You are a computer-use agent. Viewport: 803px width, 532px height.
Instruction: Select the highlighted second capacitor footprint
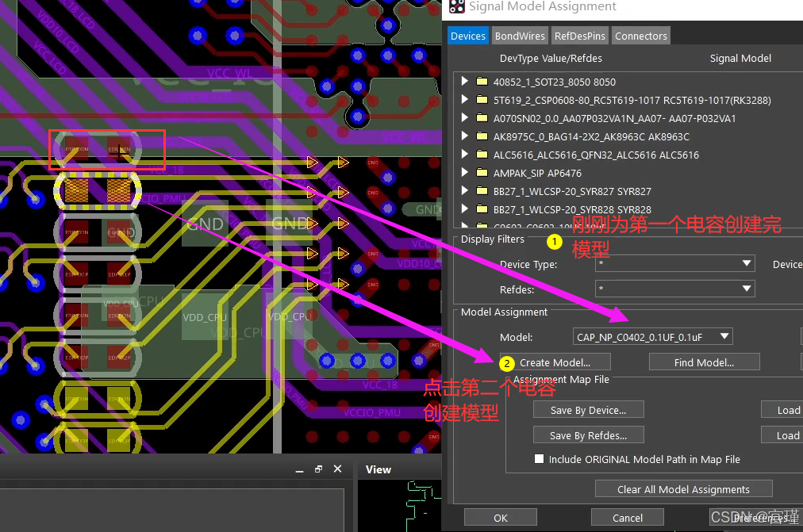click(x=98, y=191)
